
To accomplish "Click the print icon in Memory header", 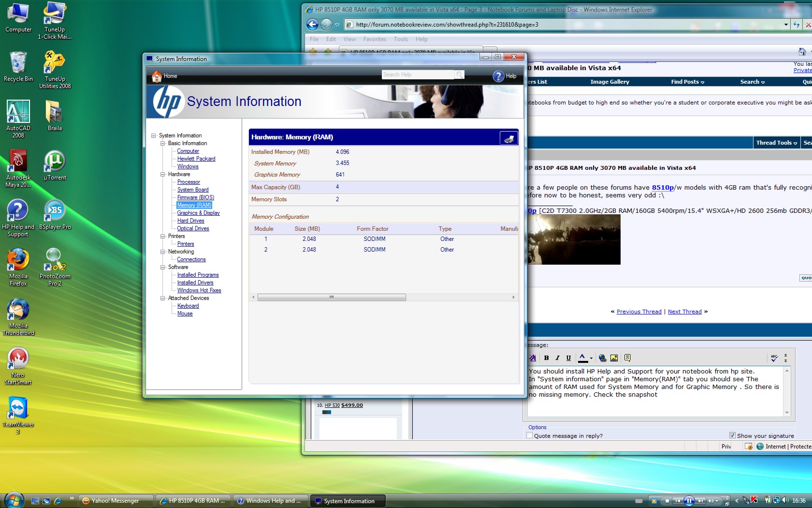I will pos(509,138).
